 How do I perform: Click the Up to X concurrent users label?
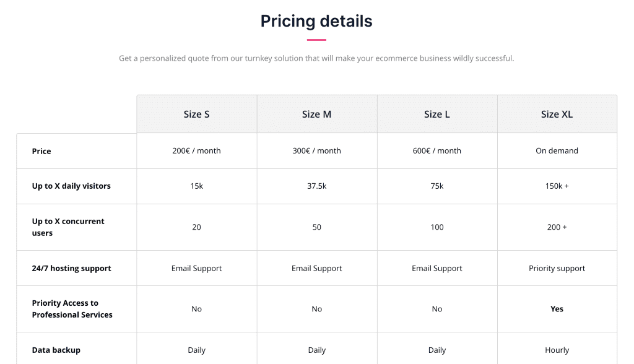coord(68,227)
